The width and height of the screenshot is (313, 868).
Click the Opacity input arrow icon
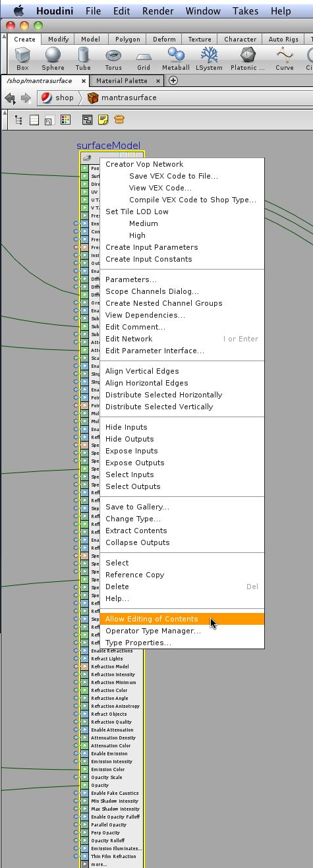[x=84, y=785]
